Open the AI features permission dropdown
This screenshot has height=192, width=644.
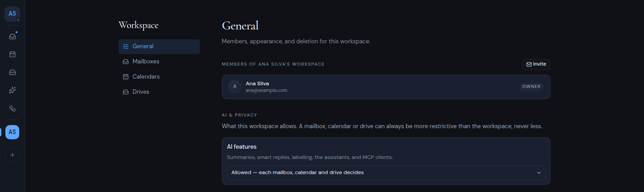386,173
